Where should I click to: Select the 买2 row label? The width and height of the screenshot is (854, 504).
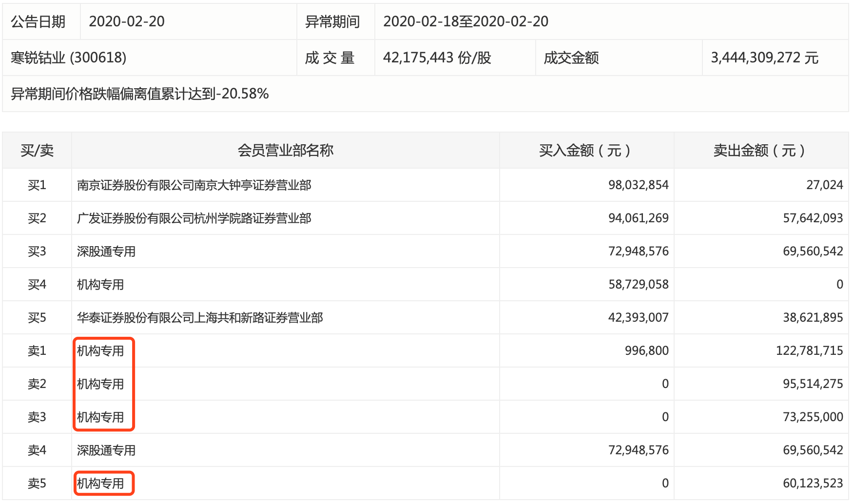(x=37, y=218)
